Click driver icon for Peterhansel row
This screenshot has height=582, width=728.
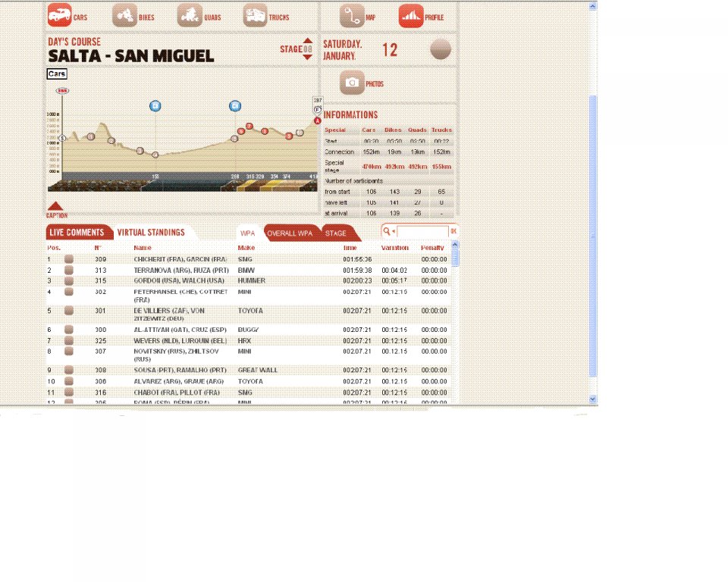click(x=69, y=292)
